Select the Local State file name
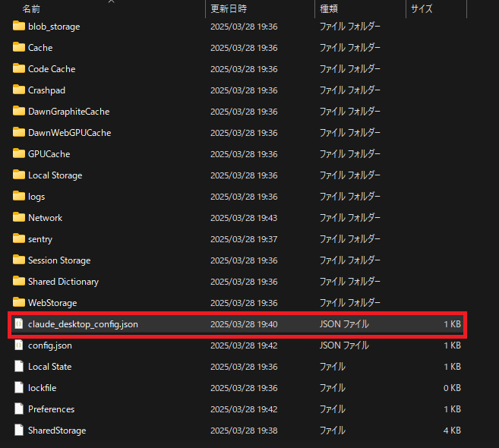 [50, 367]
